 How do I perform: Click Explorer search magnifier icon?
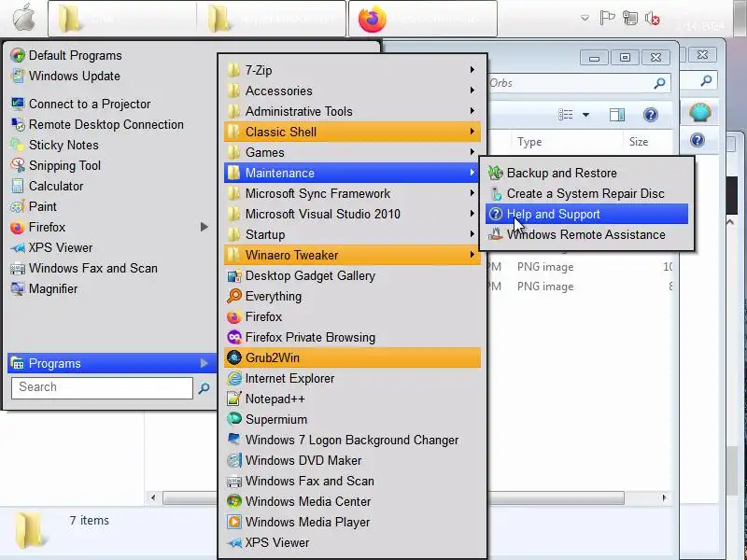click(x=659, y=83)
